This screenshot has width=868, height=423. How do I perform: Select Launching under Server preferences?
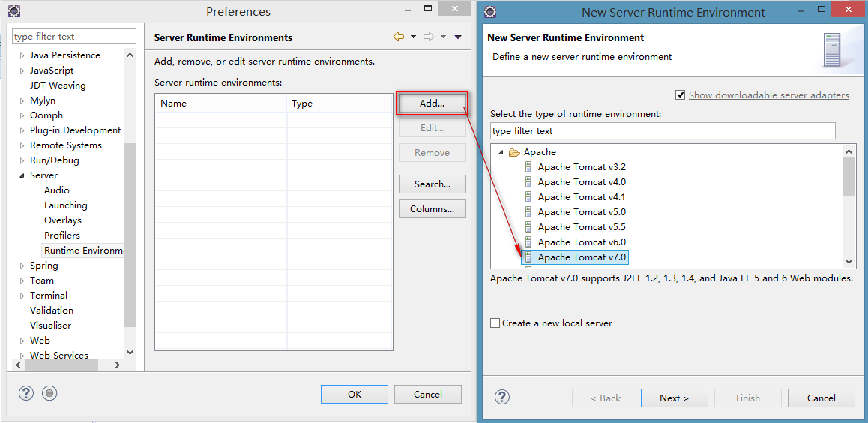point(66,205)
